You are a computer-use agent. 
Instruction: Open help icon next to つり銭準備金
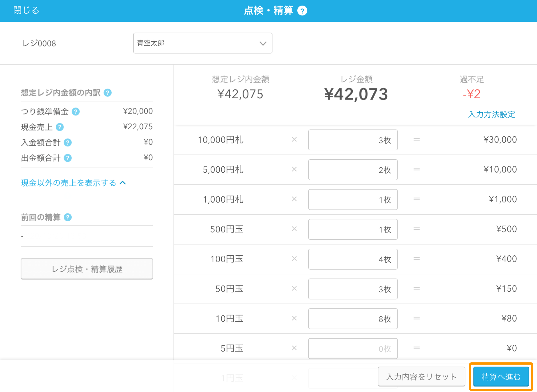(76, 112)
